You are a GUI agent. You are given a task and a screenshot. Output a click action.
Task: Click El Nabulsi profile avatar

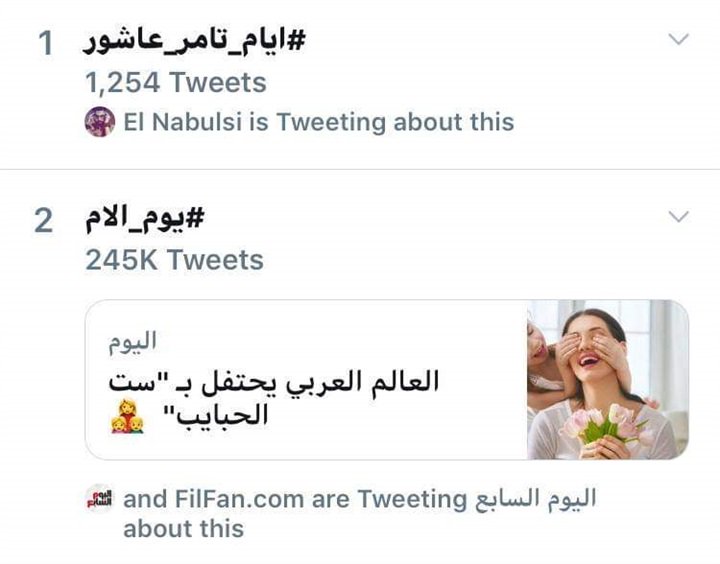coord(100,122)
